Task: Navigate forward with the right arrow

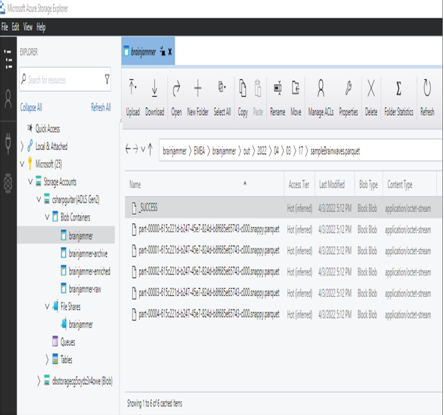Action: coord(135,149)
